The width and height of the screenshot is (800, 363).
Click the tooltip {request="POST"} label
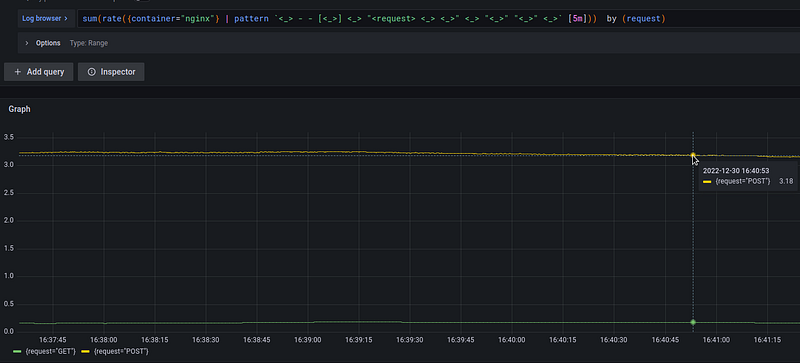click(742, 181)
